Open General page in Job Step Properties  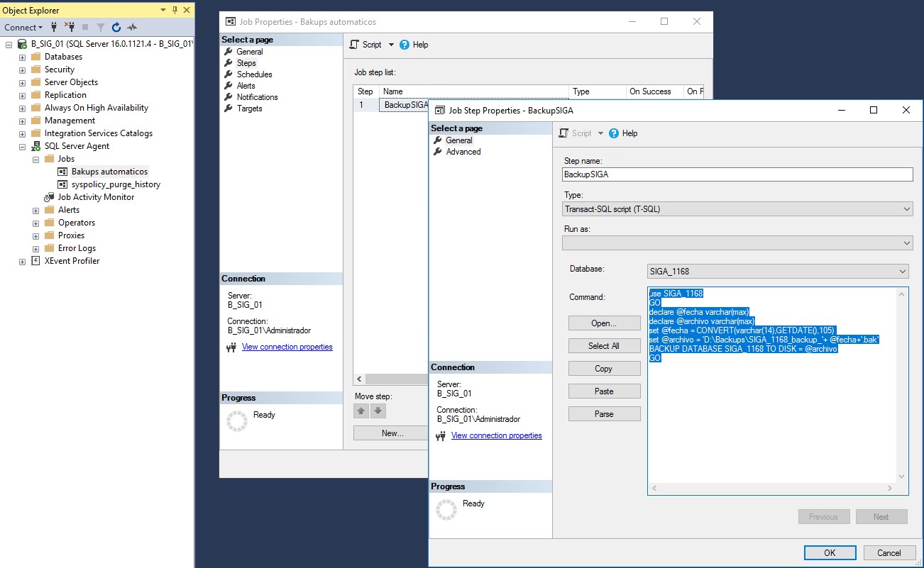pos(459,140)
